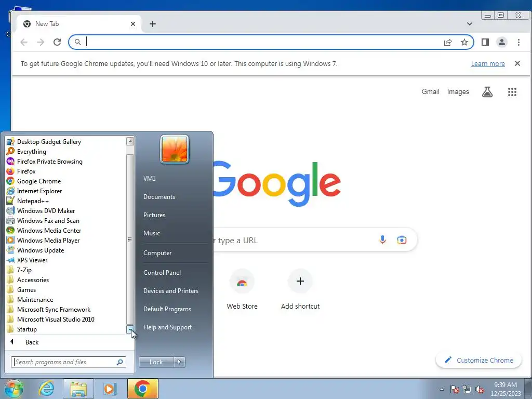Launch Windows Media Center

[65, 230]
